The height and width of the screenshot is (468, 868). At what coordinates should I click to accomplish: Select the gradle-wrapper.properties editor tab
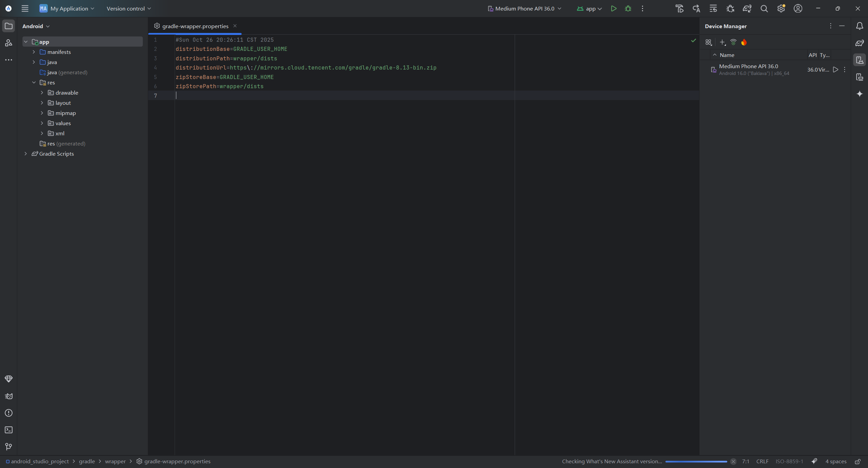[x=195, y=26]
